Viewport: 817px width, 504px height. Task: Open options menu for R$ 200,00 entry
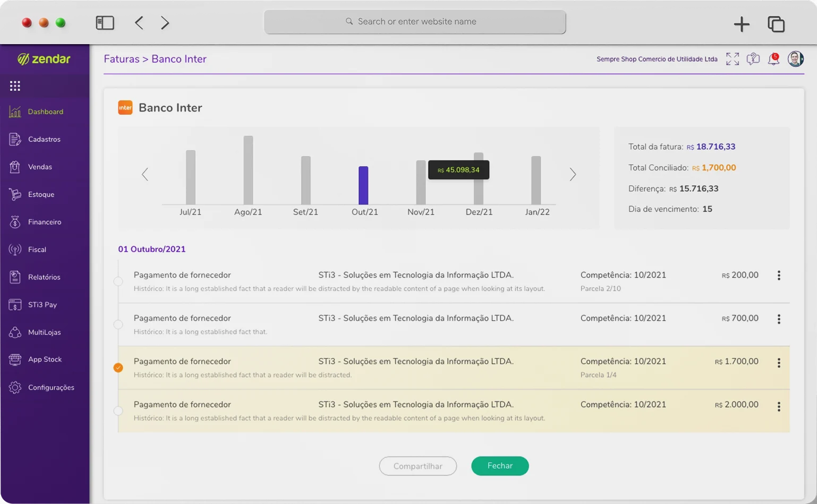(779, 275)
